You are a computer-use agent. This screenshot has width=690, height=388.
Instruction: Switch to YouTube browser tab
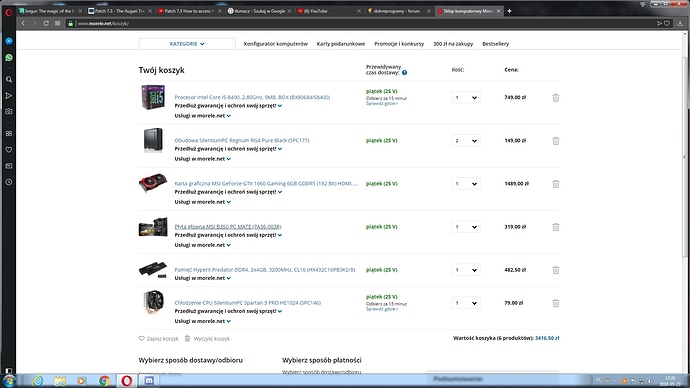(328, 11)
